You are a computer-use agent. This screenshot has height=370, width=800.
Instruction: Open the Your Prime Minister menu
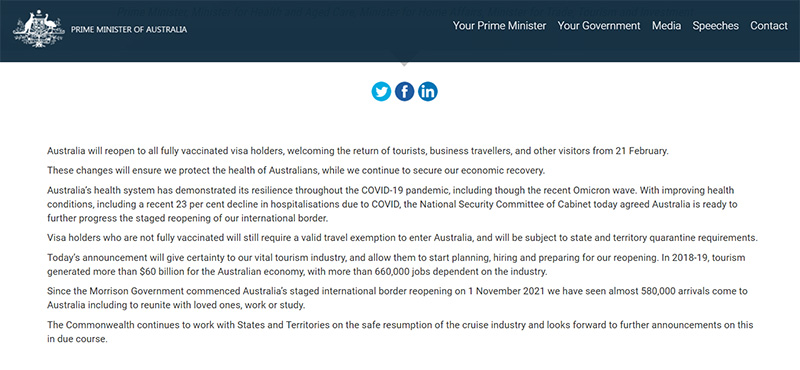499,26
